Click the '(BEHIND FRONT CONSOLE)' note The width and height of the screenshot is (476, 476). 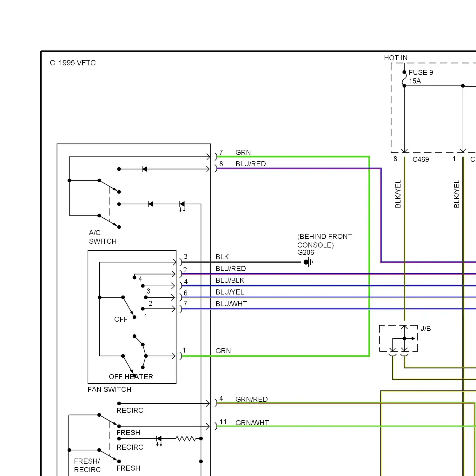[325, 241]
